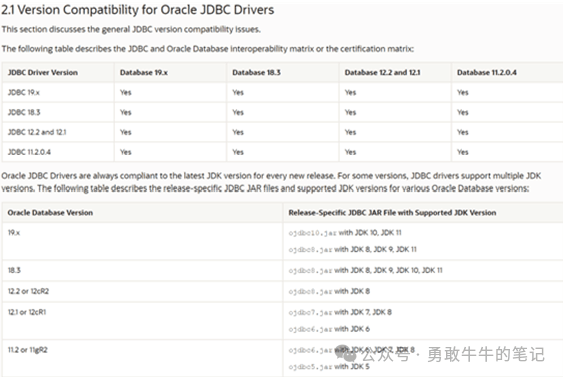Click the Oracle Database Version column header
563x377 pixels.
(50, 213)
